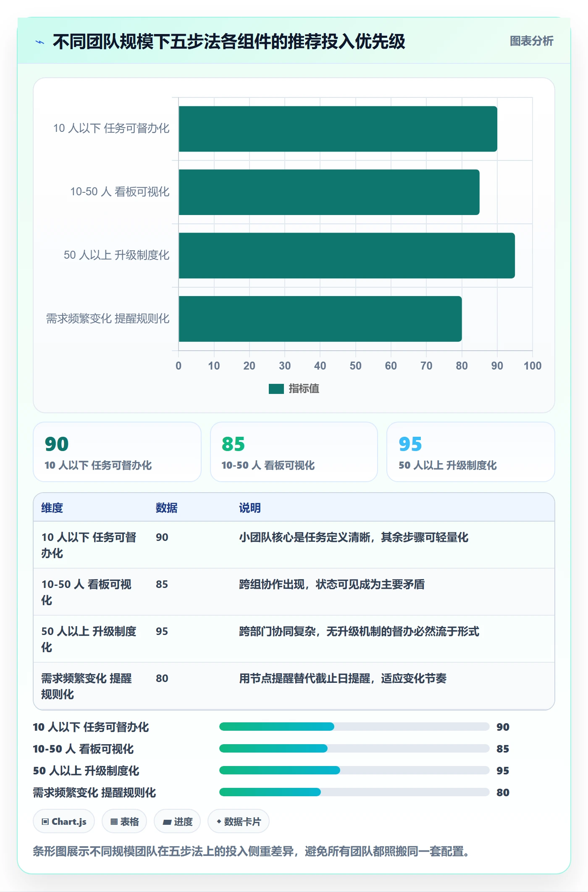Click the 10 人以下 任务可督办化 y-axis label
The width and height of the screenshot is (588, 892).
[111, 128]
